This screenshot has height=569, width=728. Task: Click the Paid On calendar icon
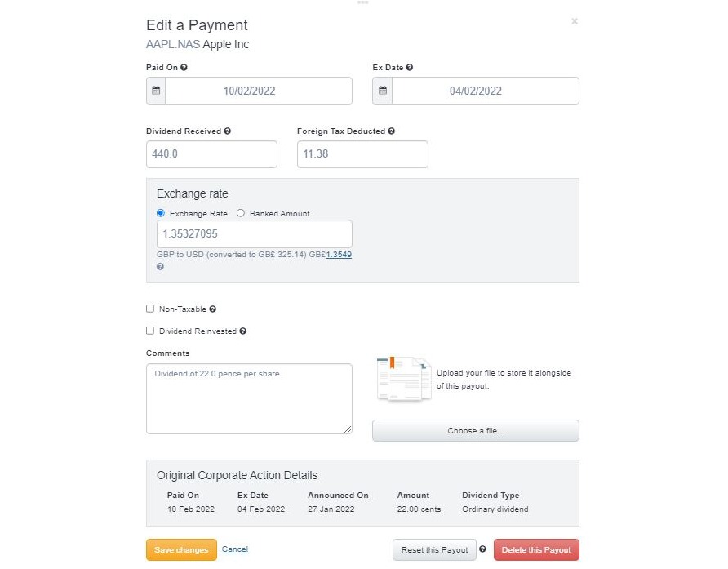[156, 91]
